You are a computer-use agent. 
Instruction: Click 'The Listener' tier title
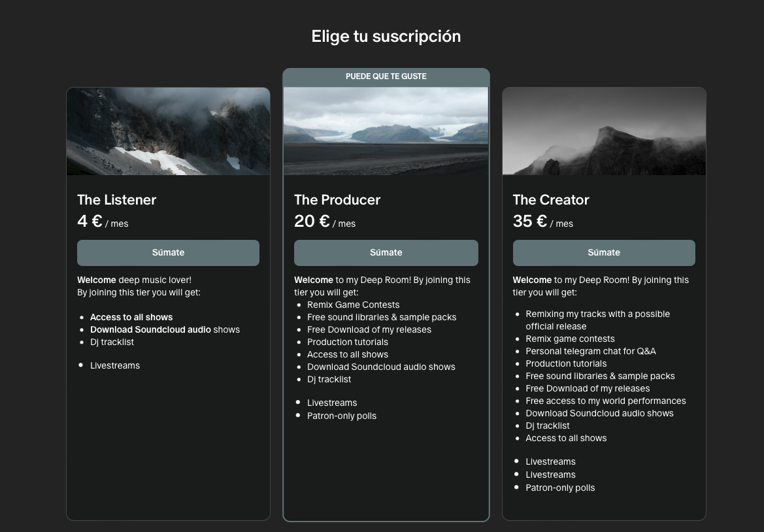pos(116,200)
